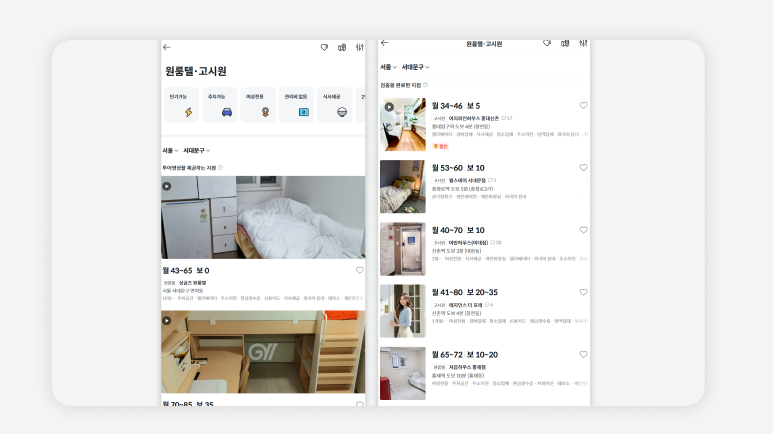Favorite the 월 40~70 보 10 listing
773x434 pixels.
(x=583, y=230)
